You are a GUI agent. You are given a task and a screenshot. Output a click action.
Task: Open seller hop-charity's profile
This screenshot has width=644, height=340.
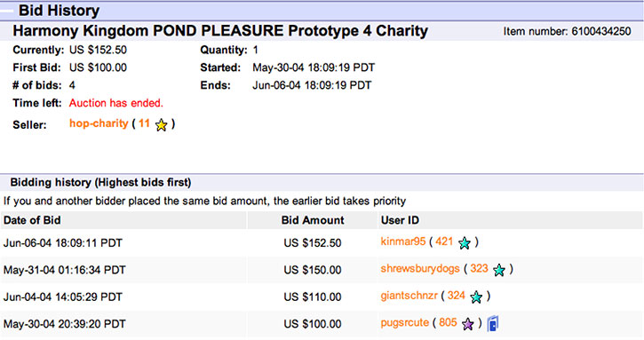pos(99,123)
